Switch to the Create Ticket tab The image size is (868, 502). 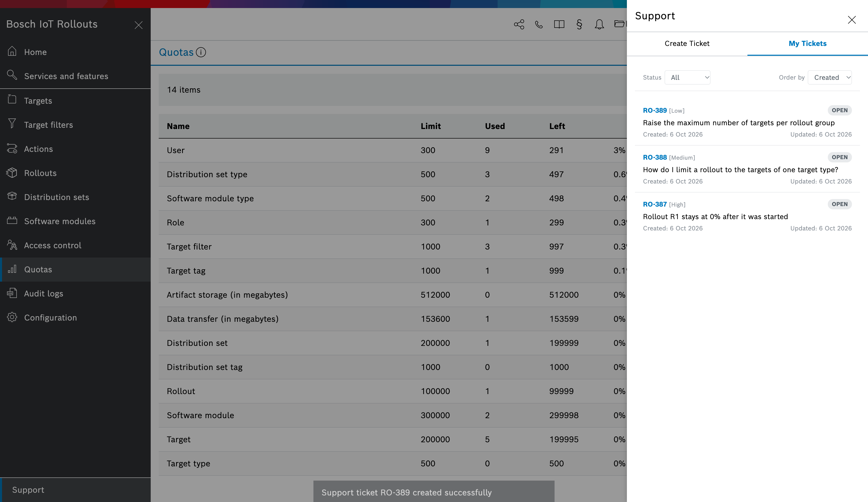tap(687, 43)
